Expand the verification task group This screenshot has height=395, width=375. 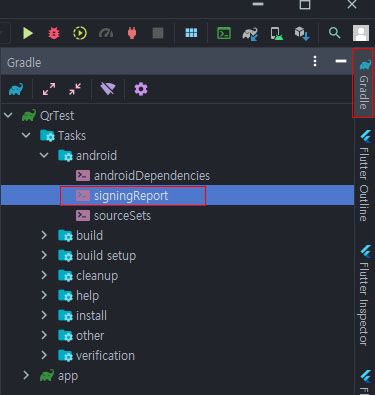pyautogui.click(x=44, y=356)
